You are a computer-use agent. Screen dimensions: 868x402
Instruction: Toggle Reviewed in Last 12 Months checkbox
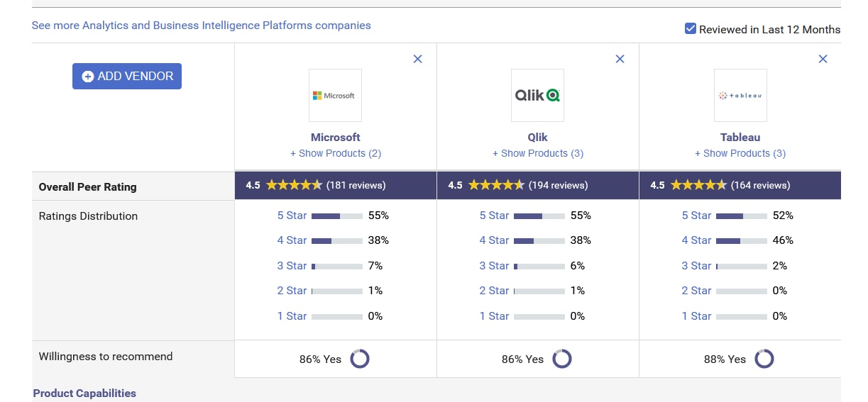690,29
